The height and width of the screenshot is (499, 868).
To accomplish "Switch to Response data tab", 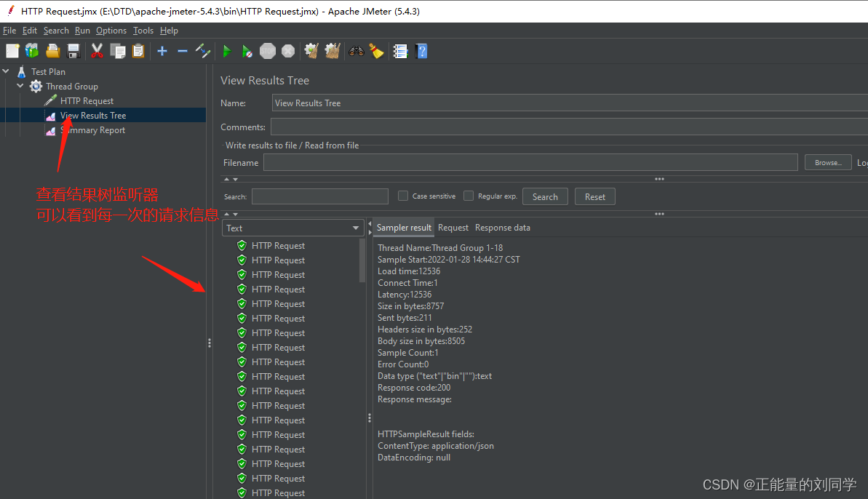I will click(x=502, y=228).
